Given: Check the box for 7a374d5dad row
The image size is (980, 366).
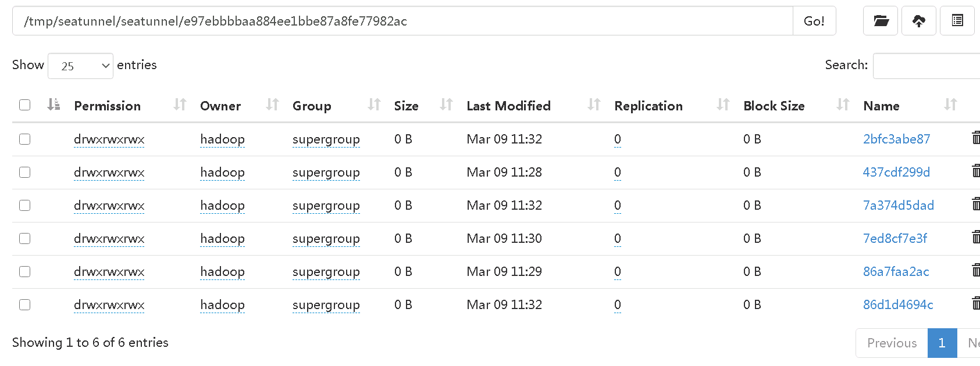Looking at the screenshot, I should (24, 206).
